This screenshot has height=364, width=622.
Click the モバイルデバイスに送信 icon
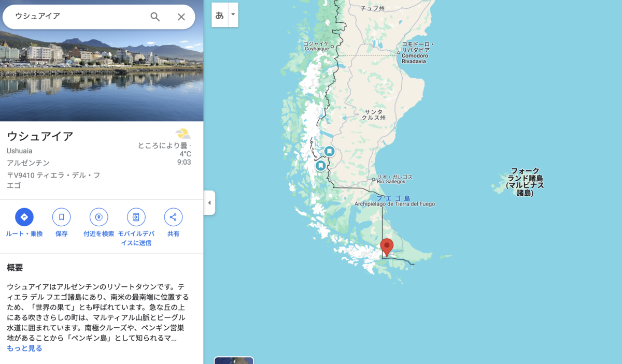click(x=136, y=217)
